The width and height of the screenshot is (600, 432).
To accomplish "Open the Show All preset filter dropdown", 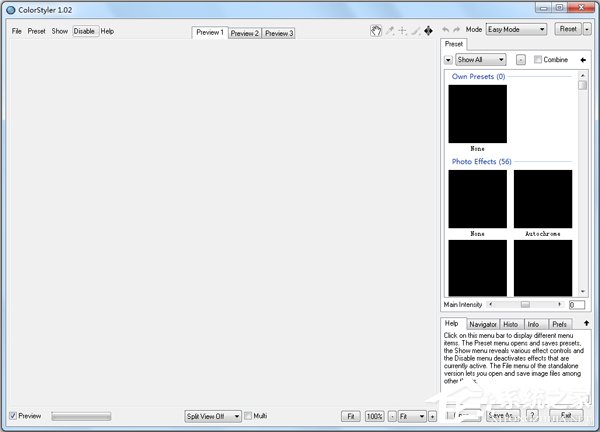I will pyautogui.click(x=483, y=60).
